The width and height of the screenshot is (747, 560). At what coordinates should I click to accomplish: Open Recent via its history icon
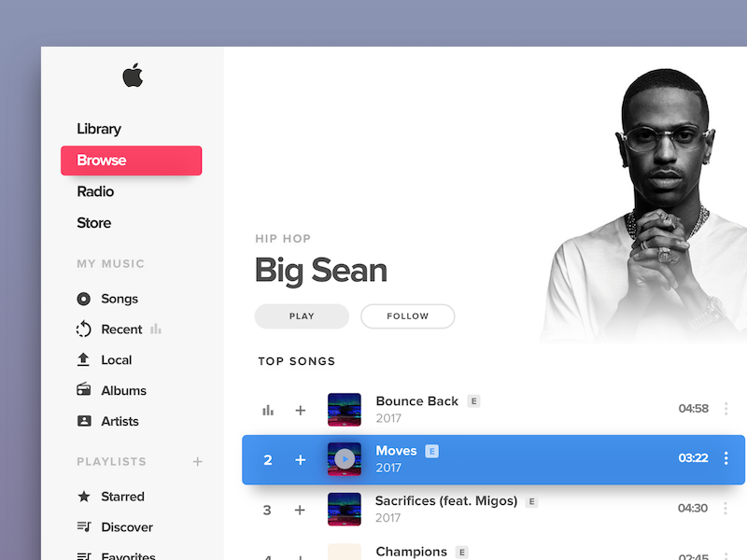[x=83, y=329]
